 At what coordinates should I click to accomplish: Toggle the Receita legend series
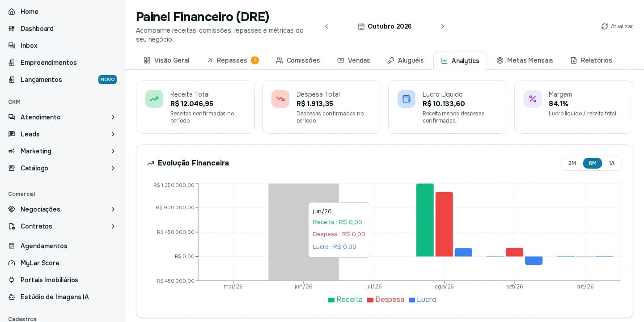[345, 300]
